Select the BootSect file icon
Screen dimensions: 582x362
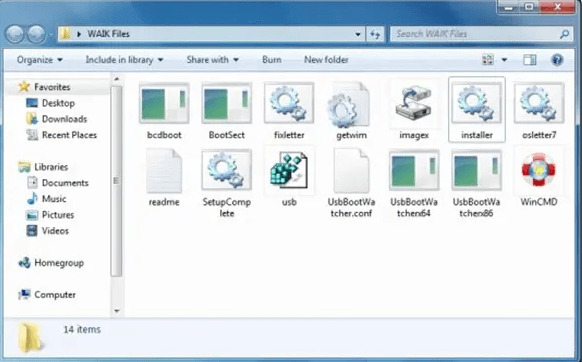click(x=226, y=103)
